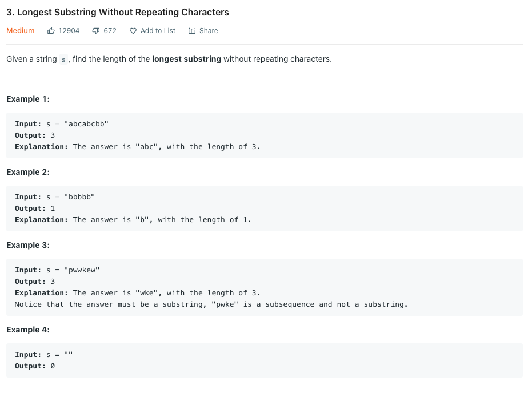
Task: Click the Add to List text
Action: pyautogui.click(x=158, y=31)
